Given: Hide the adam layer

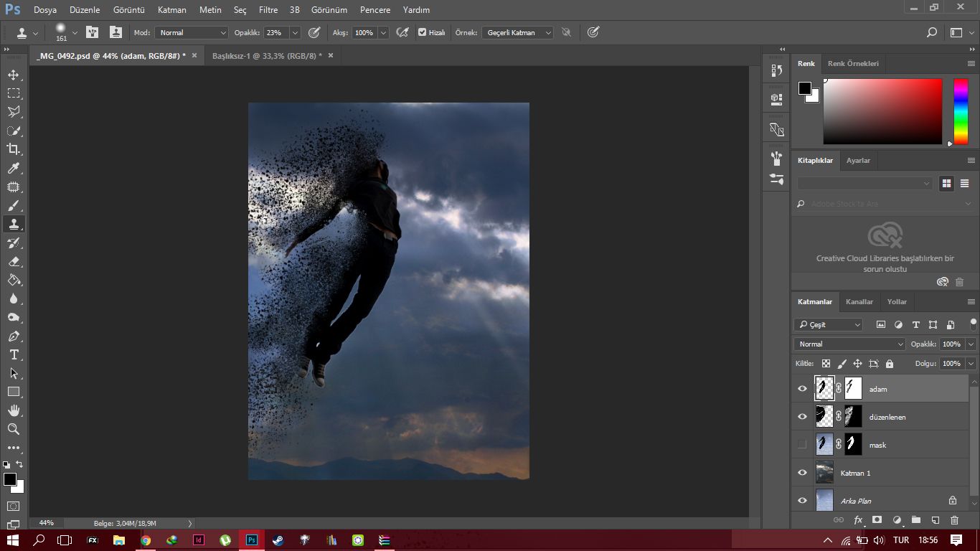Looking at the screenshot, I should click(803, 389).
